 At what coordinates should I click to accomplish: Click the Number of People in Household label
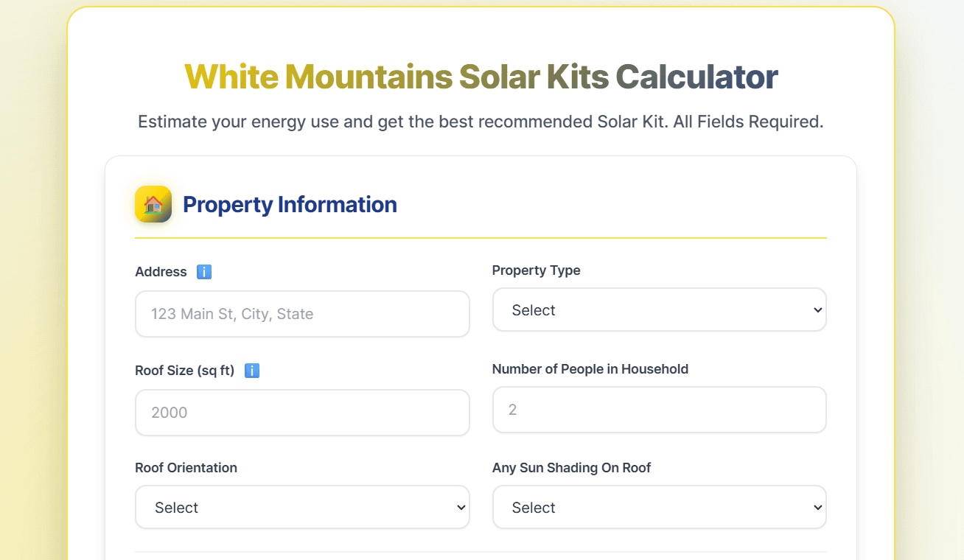(x=590, y=369)
